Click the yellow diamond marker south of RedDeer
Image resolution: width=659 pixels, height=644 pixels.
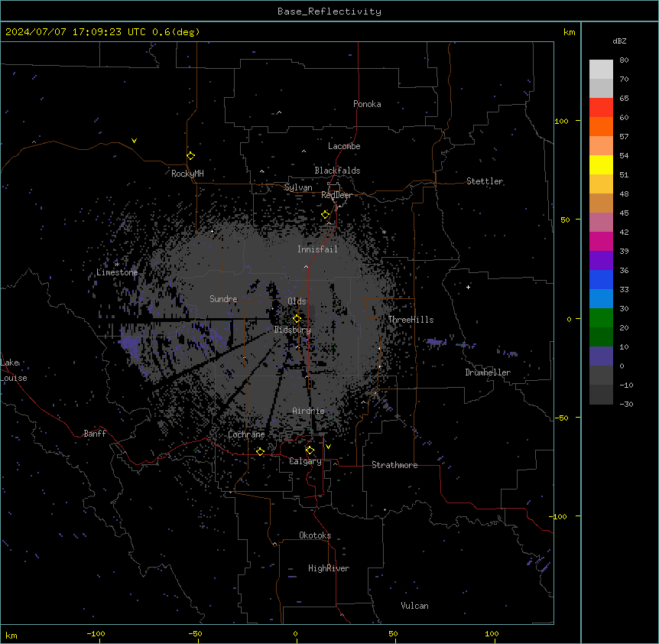[x=326, y=215]
